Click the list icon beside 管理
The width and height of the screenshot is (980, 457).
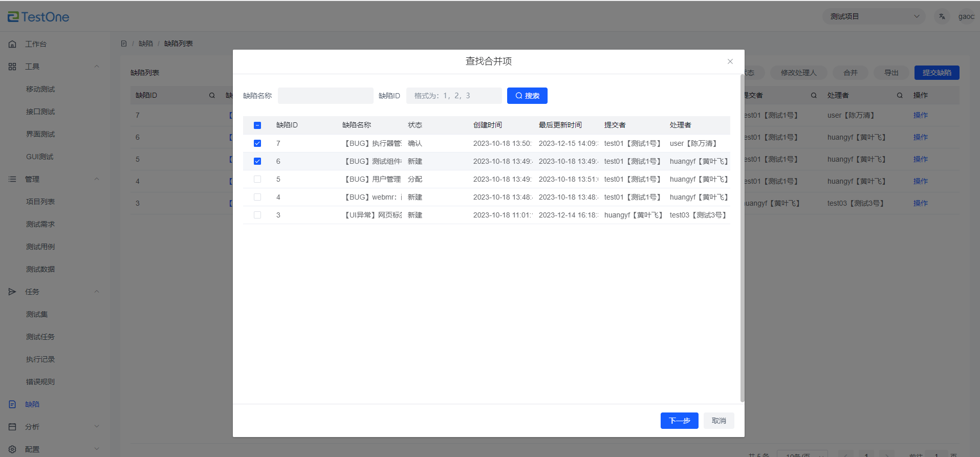[12, 179]
